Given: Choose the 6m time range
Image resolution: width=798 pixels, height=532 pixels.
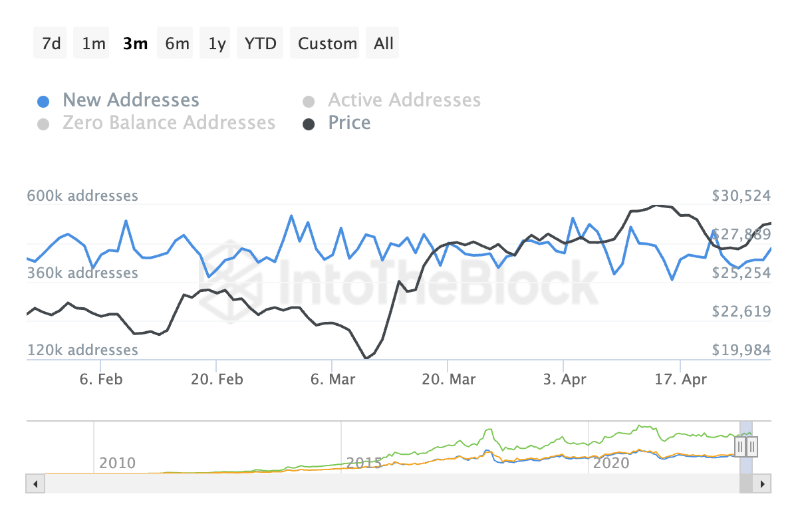Looking at the screenshot, I should (177, 44).
